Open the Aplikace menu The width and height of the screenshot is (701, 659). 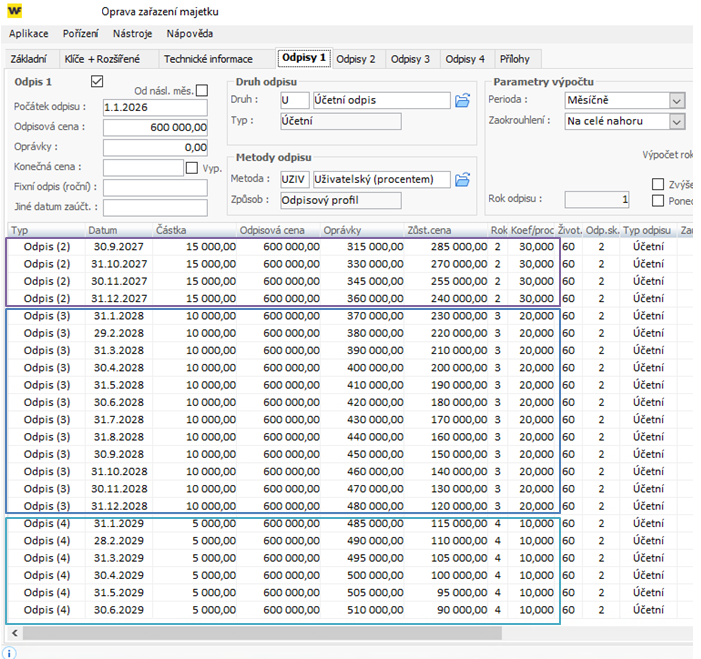[29, 34]
